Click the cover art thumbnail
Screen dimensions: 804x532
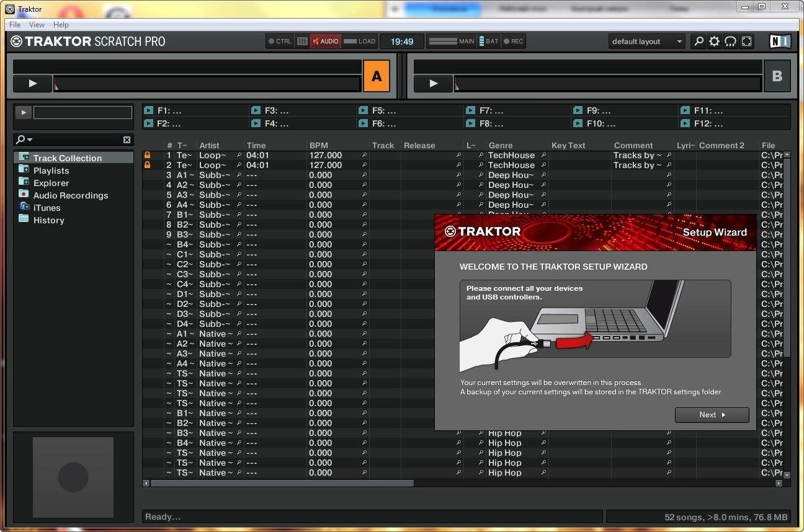(x=73, y=477)
